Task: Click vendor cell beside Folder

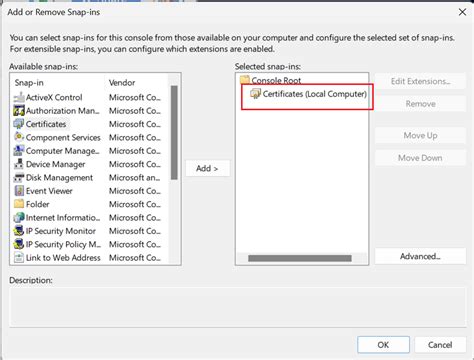Action: tap(135, 204)
